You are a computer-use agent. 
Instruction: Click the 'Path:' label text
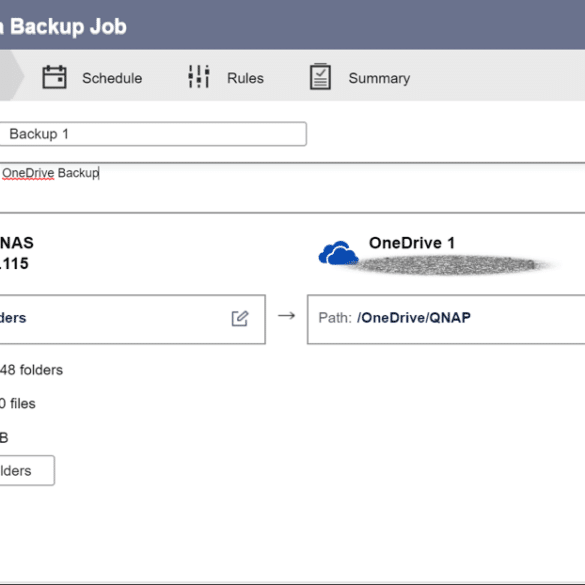coord(335,318)
